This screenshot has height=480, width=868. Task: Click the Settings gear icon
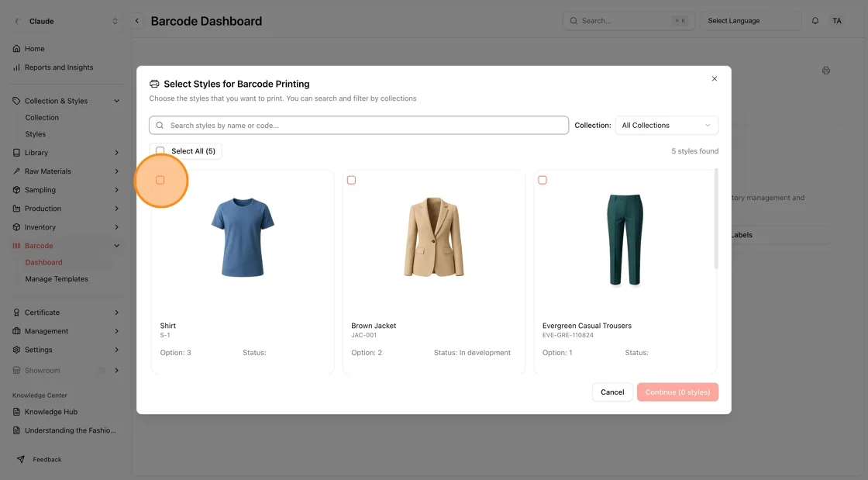[x=16, y=350]
